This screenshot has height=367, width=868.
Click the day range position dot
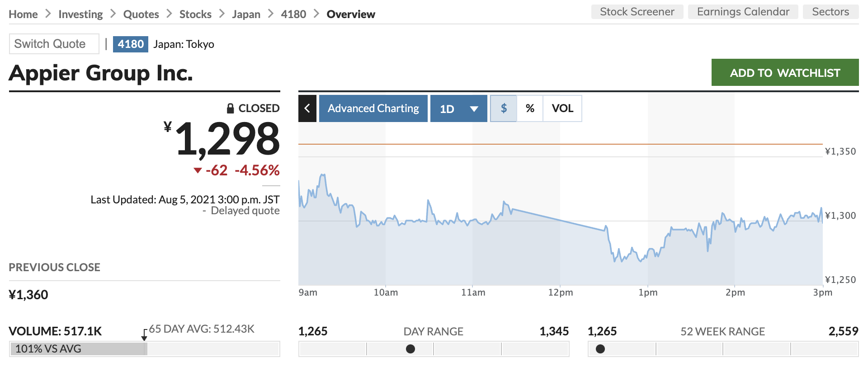410,349
